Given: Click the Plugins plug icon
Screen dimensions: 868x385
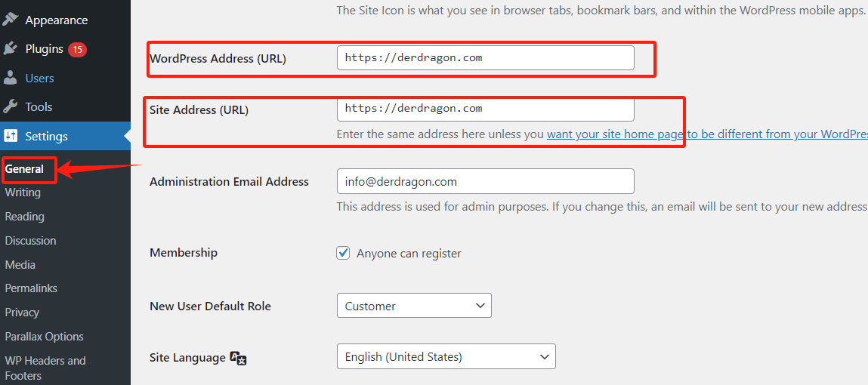Looking at the screenshot, I should (10, 48).
